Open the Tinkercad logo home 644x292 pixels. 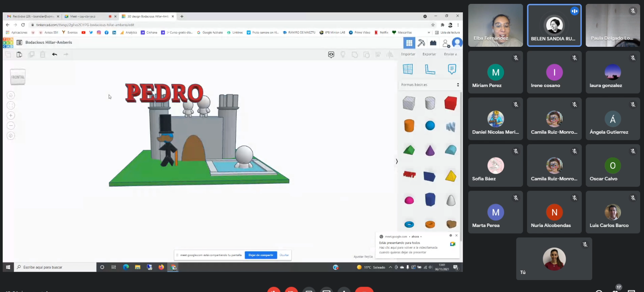[8, 43]
